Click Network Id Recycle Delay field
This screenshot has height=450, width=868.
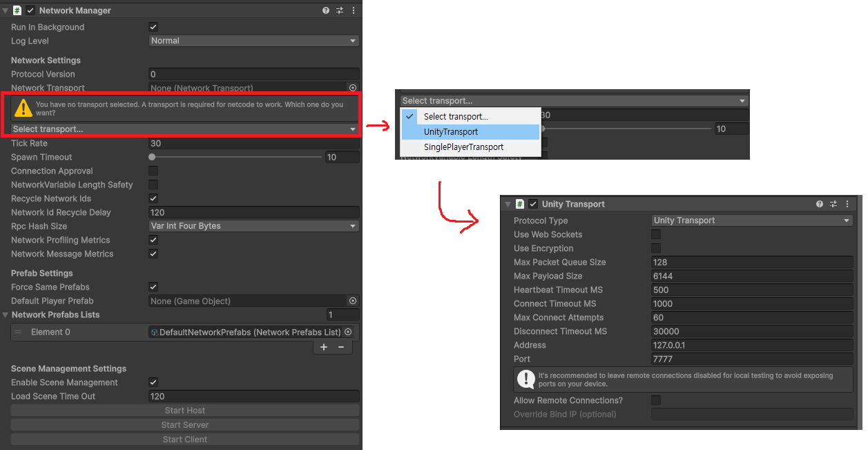pyautogui.click(x=254, y=212)
